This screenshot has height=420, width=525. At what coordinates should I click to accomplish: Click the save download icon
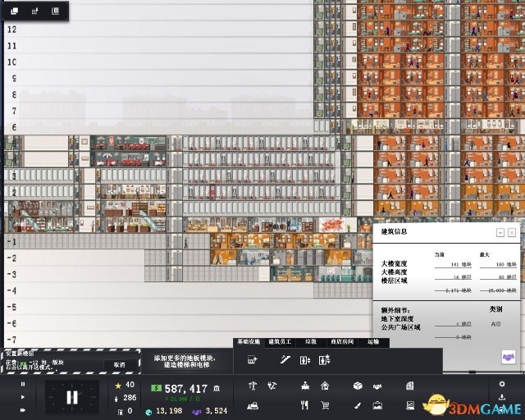pos(501,397)
